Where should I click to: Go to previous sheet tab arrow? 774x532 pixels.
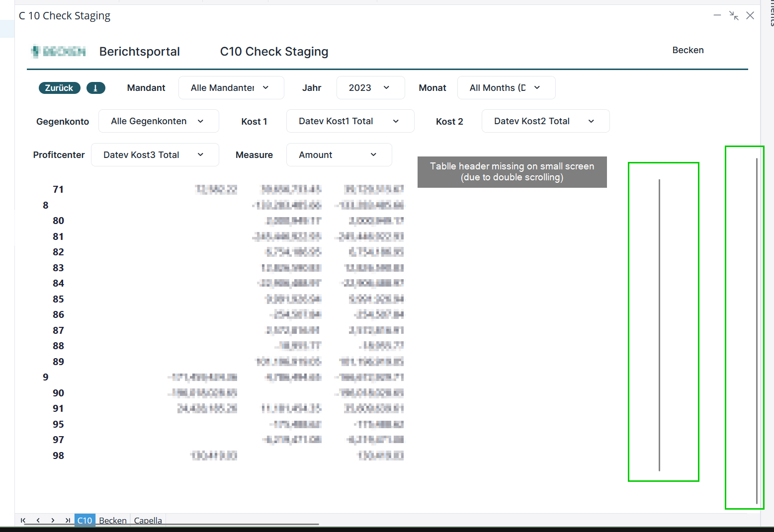point(38,520)
